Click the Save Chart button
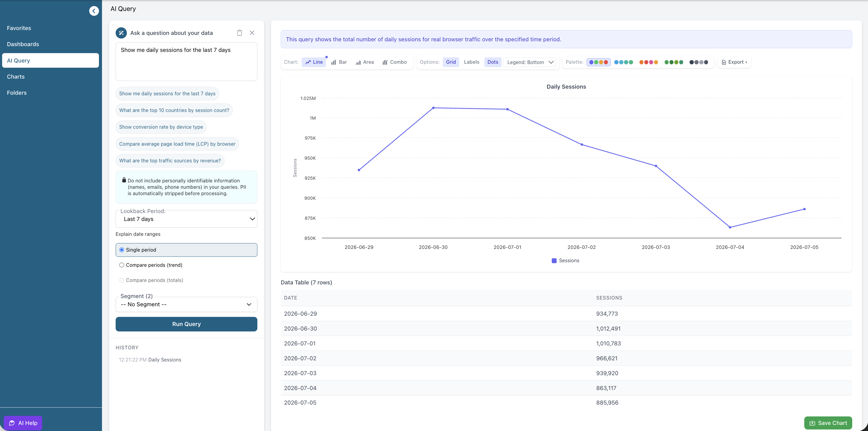Viewport: 868px width, 431px height. (x=828, y=423)
